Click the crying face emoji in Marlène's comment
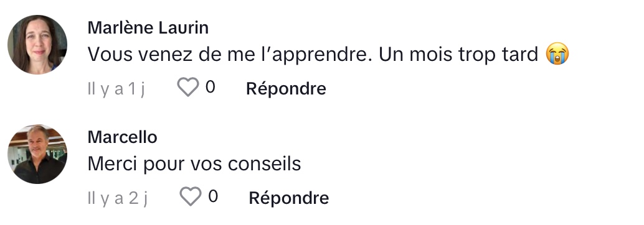 coord(557,54)
